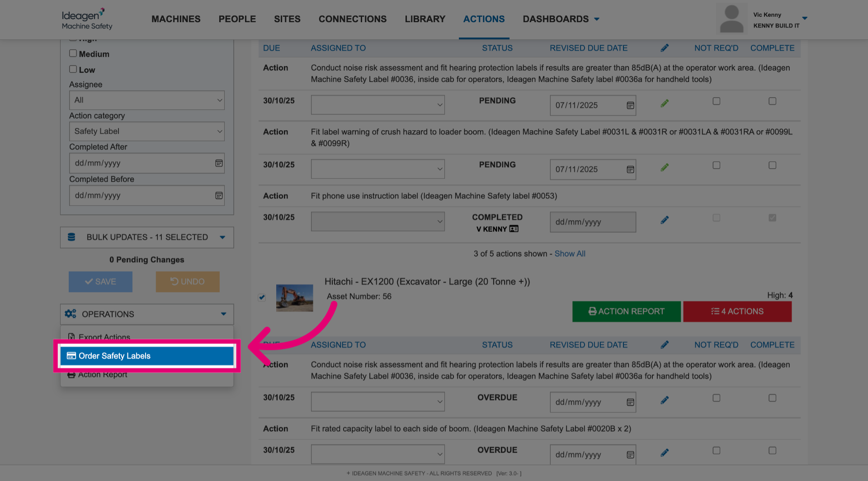Open the calendar icon for the Hitachi noise risk revised date
868x481 pixels.
click(630, 402)
